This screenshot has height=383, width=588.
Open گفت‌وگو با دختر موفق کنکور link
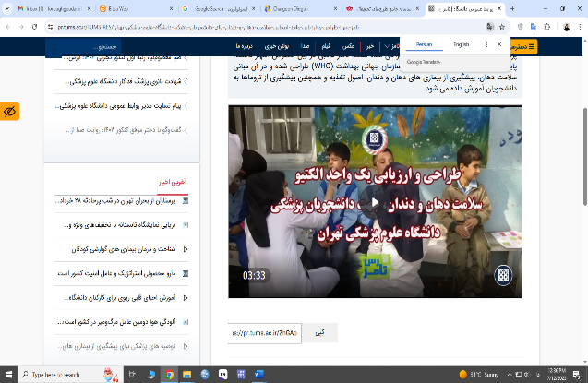pyautogui.click(x=124, y=130)
